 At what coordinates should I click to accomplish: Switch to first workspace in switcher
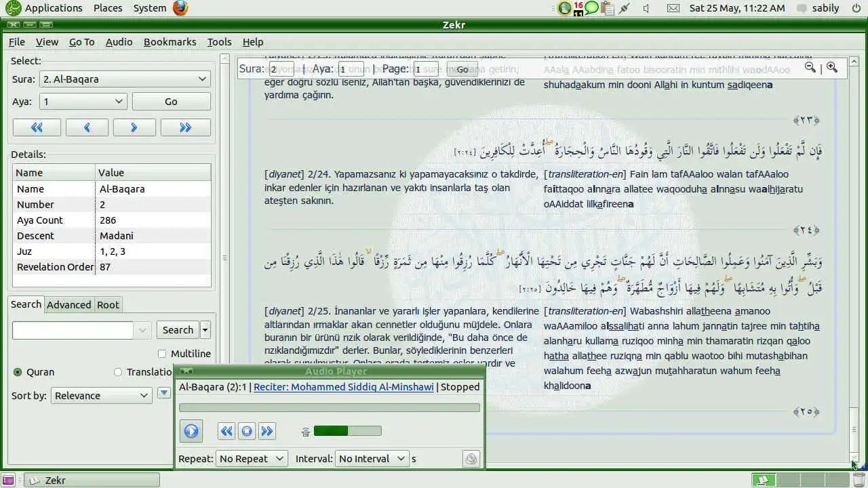(764, 480)
